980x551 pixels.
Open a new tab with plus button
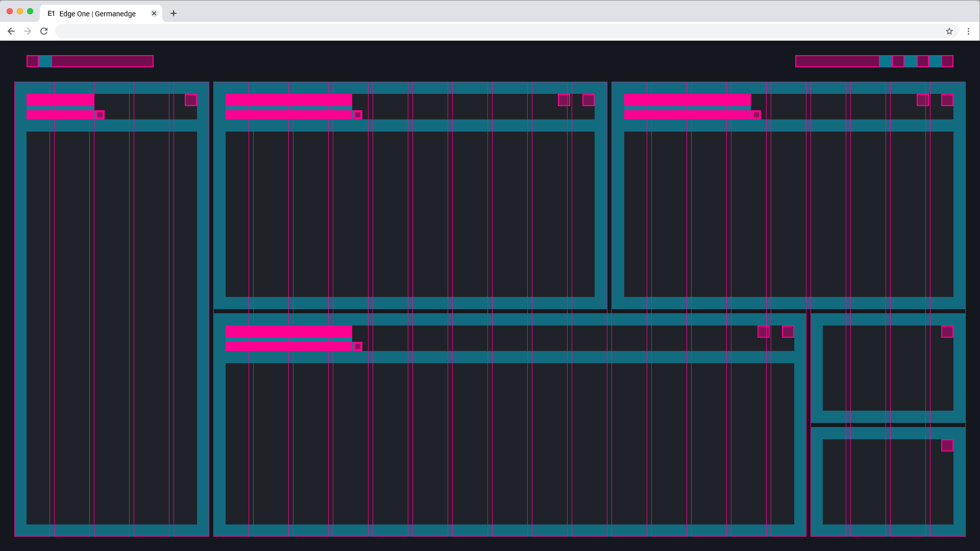(x=174, y=13)
